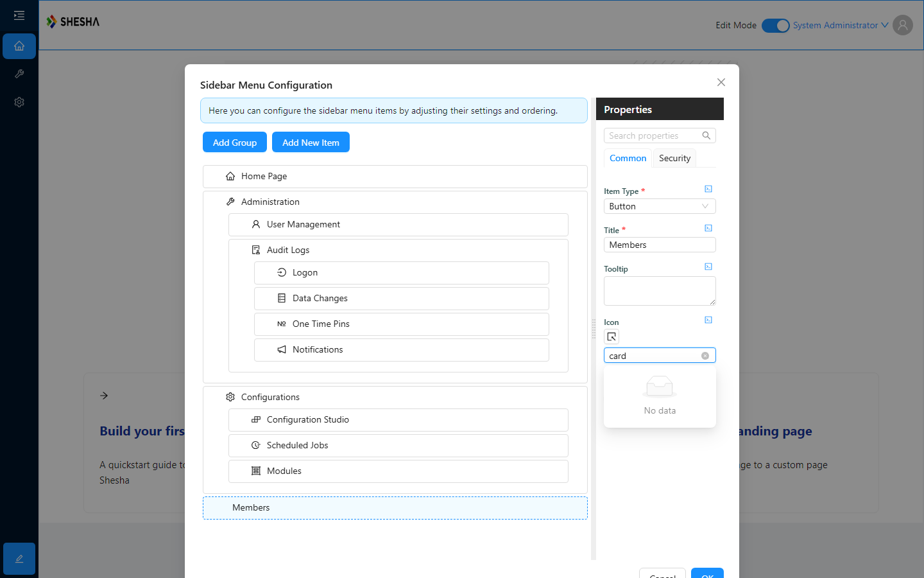The image size is (924, 578).
Task: Open the Item Type dropdown
Action: point(660,206)
